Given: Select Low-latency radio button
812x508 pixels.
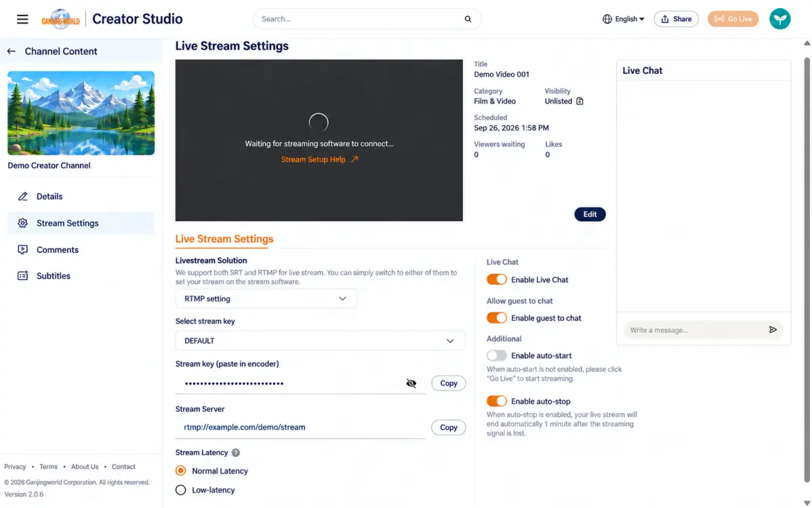Looking at the screenshot, I should (181, 490).
